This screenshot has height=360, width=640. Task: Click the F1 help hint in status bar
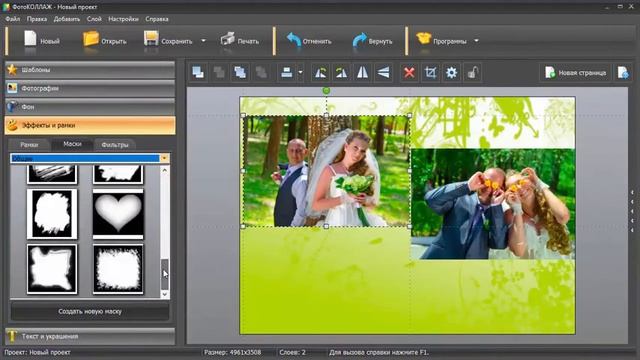pos(379,352)
